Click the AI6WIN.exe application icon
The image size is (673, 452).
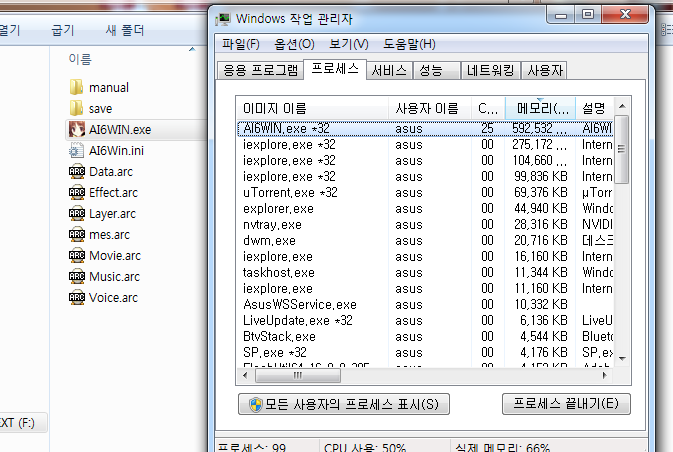76,129
